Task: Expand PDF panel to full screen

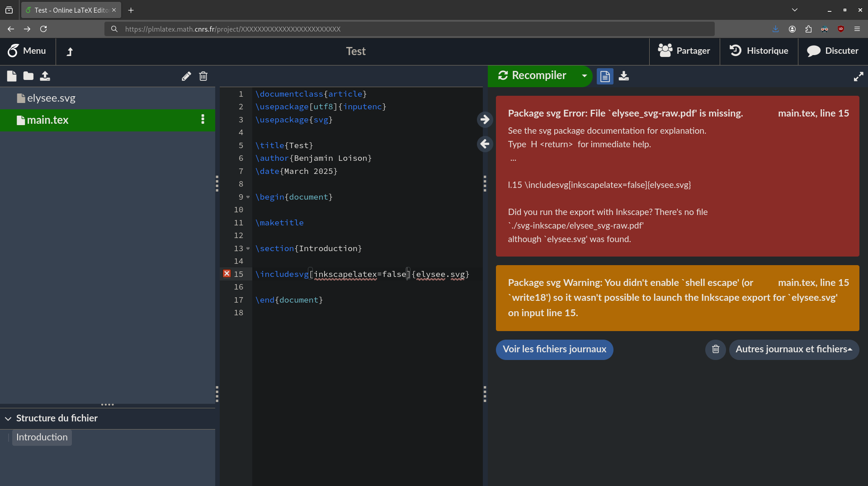Action: pyautogui.click(x=858, y=77)
